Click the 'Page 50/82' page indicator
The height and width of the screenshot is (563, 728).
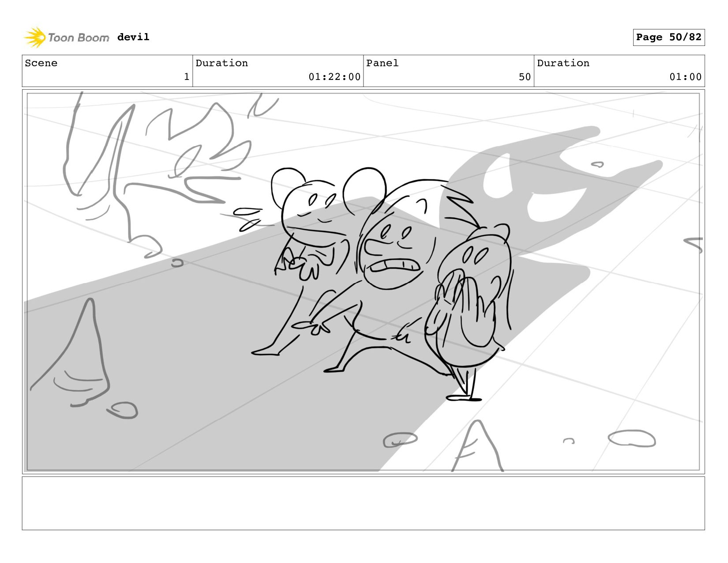click(668, 37)
